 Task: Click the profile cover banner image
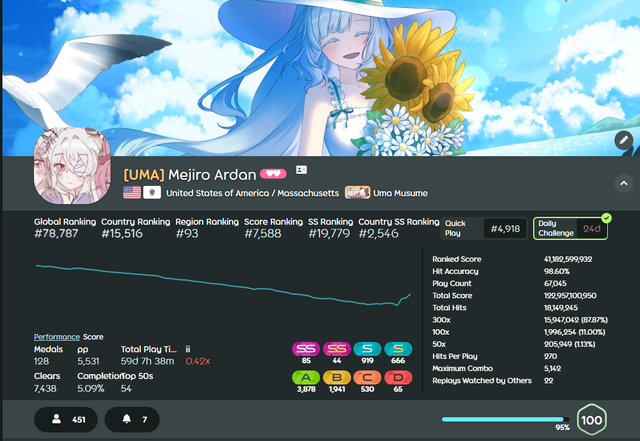pyautogui.click(x=321, y=78)
